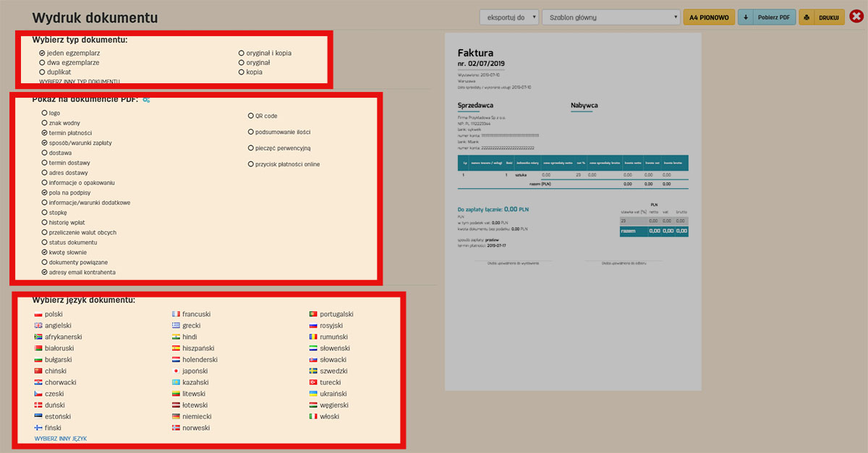This screenshot has height=453, width=868.
Task: Open the PDF display options gear icon
Action: pyautogui.click(x=146, y=99)
